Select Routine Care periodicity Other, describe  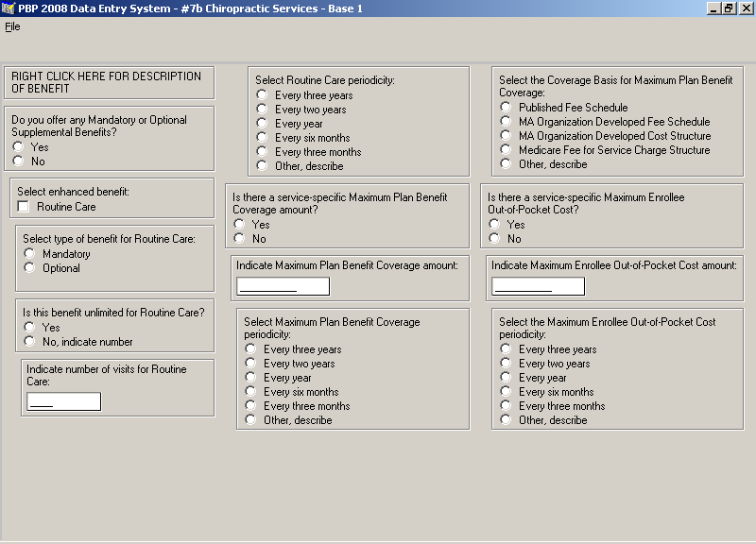(x=262, y=166)
